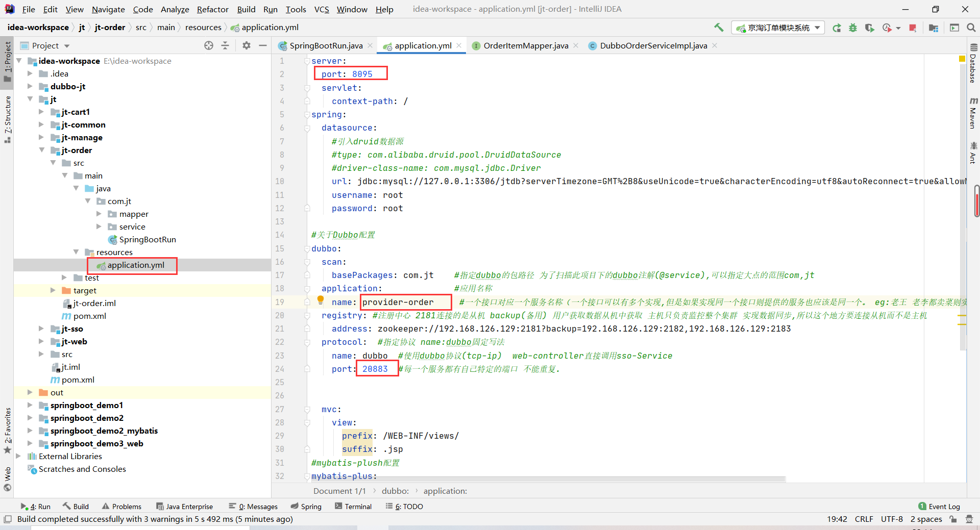The image size is (980, 530).
Task: Open the Terminal tool window
Action: click(x=353, y=507)
